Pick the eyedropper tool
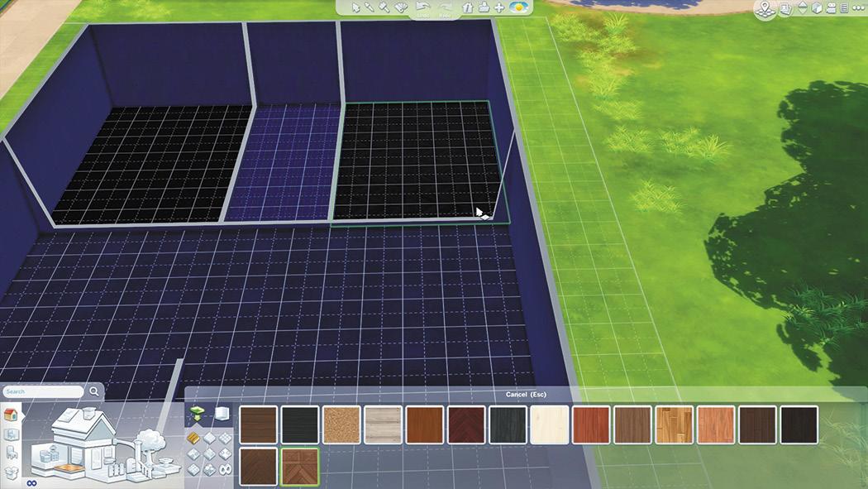 point(370,7)
